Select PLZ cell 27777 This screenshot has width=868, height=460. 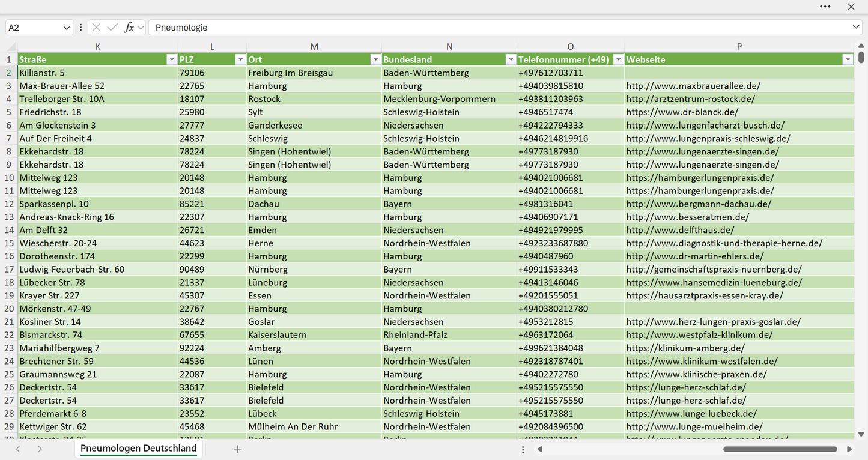tap(213, 126)
